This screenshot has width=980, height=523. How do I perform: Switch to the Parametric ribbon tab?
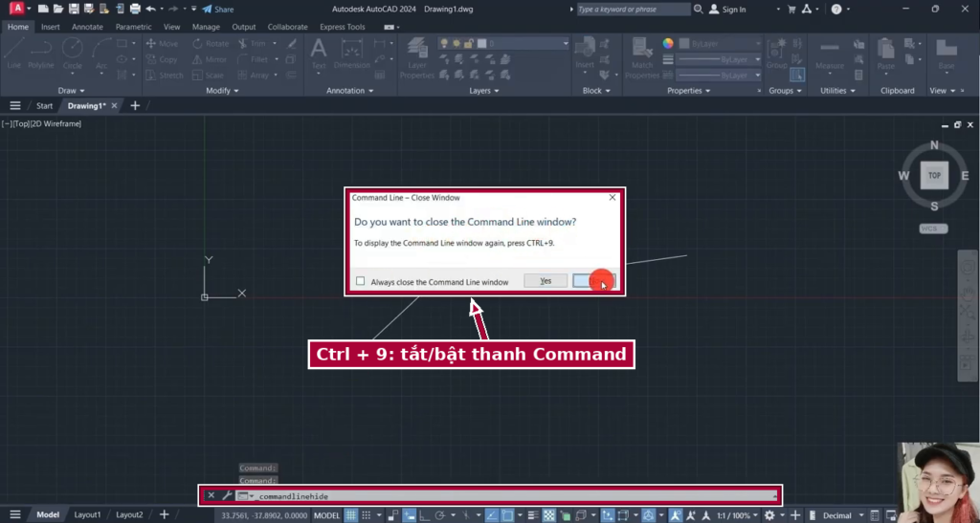(x=133, y=27)
